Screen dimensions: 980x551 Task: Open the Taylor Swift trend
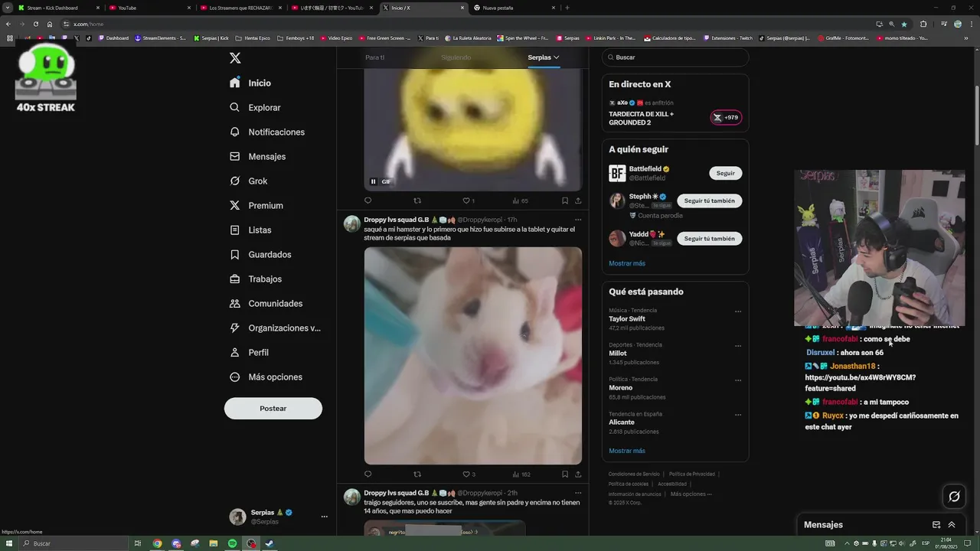click(x=627, y=318)
